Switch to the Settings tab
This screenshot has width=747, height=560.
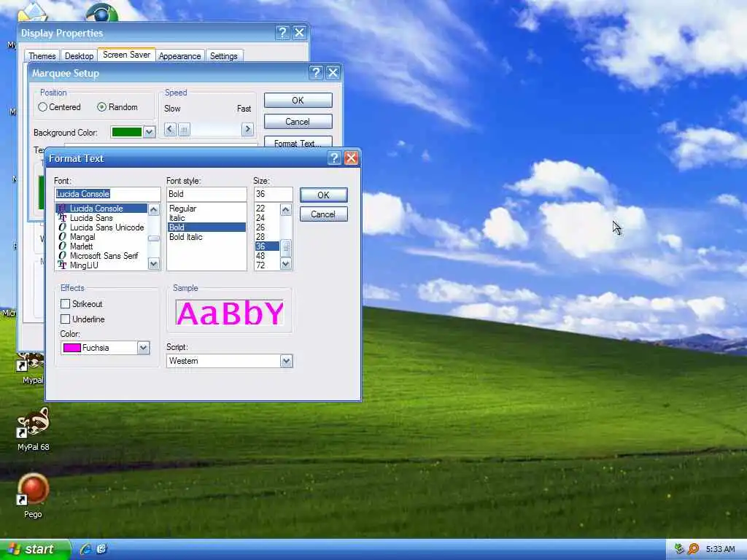[224, 55]
